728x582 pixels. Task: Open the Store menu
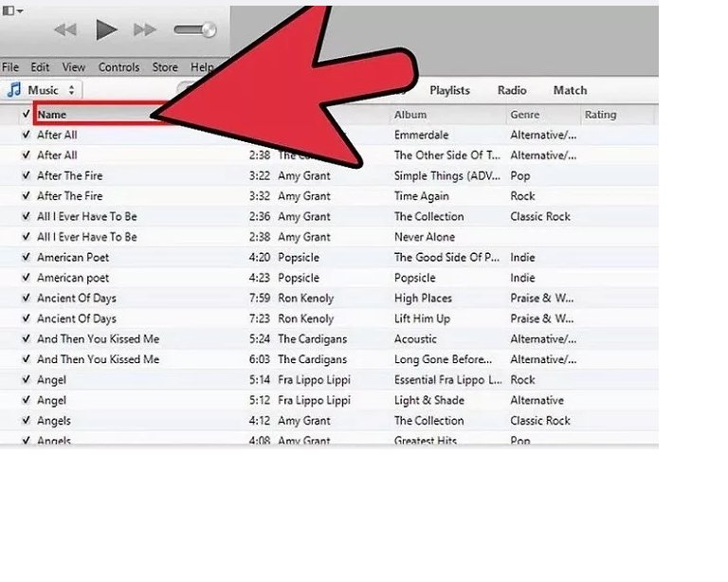coord(165,67)
